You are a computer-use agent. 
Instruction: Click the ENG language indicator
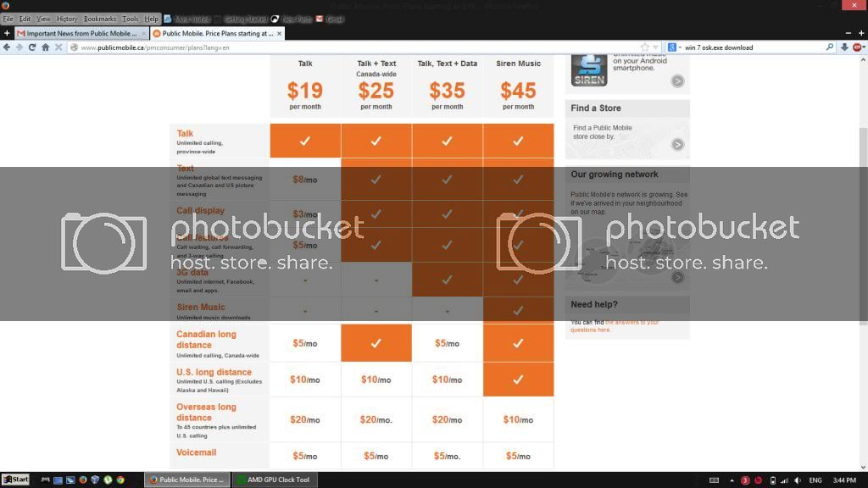[x=815, y=480]
